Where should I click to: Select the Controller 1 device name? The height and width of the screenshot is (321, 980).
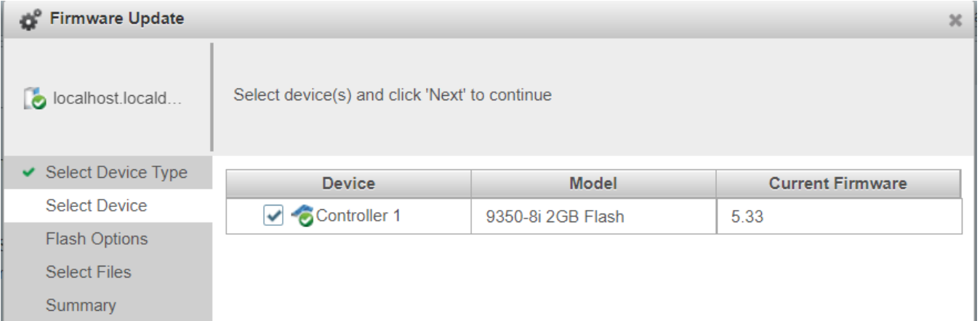pyautogui.click(x=358, y=216)
